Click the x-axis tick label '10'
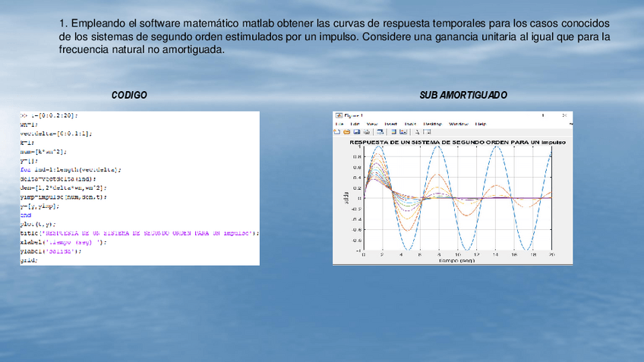This screenshot has height=362, width=644. (457, 255)
